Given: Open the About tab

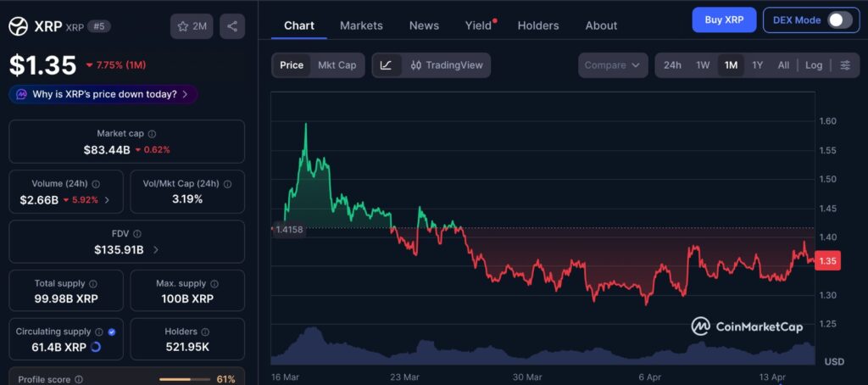Looking at the screenshot, I should pos(601,25).
